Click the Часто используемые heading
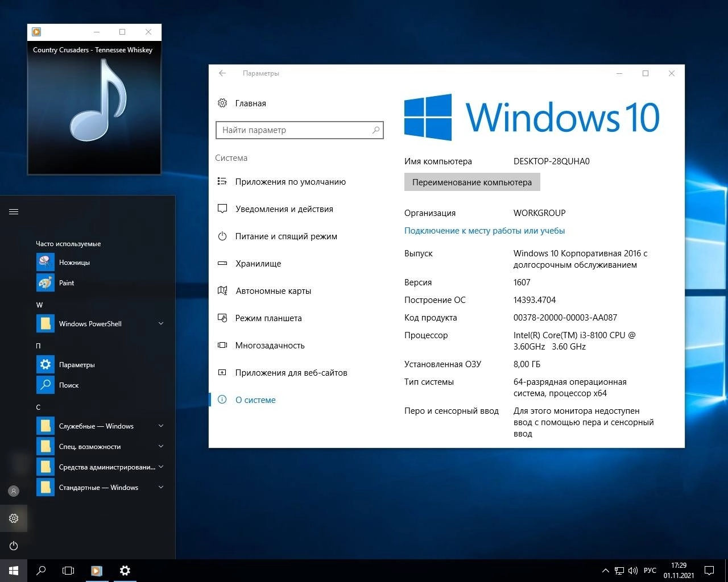 [68, 244]
